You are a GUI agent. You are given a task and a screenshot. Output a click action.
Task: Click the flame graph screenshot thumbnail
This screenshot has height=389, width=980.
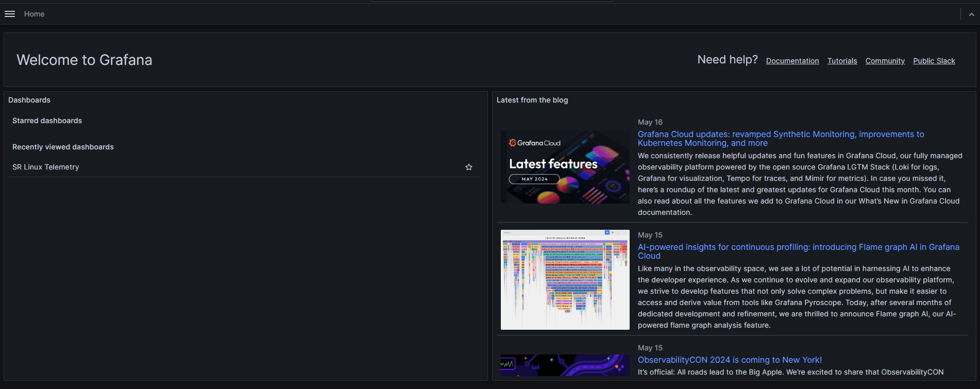tap(565, 280)
